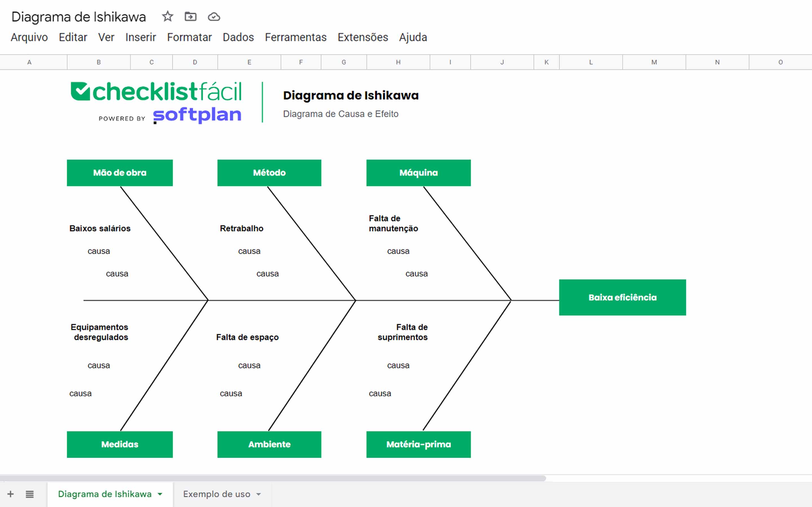Select column H header

398,62
